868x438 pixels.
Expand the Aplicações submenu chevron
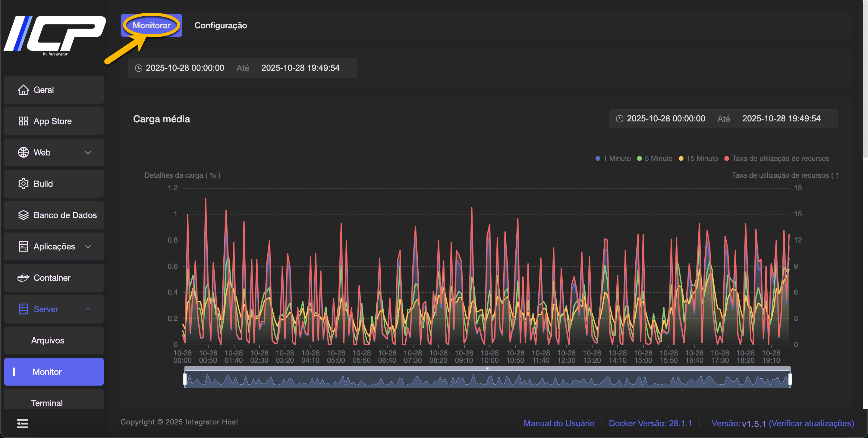(x=88, y=246)
